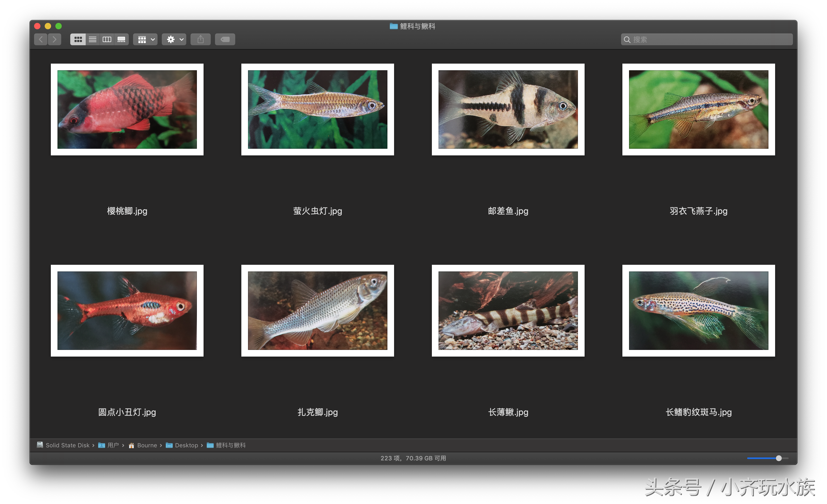Click the file name 圆点小丑灯.jpg

(x=127, y=412)
